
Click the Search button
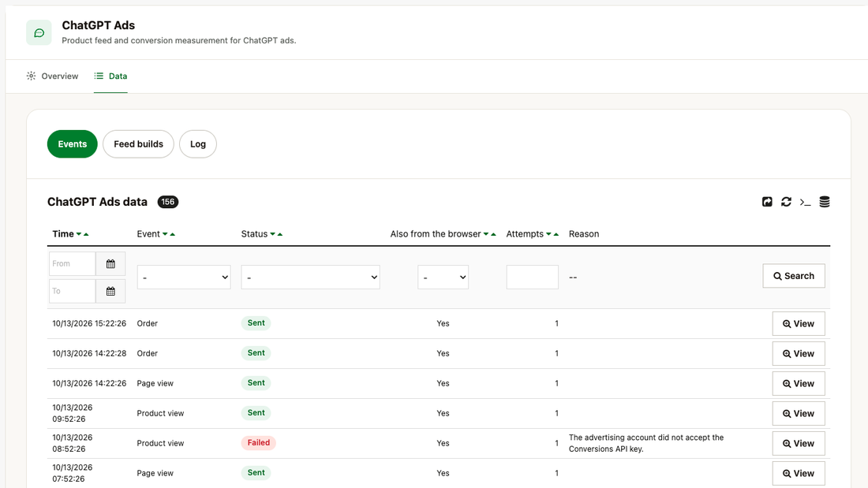point(794,276)
